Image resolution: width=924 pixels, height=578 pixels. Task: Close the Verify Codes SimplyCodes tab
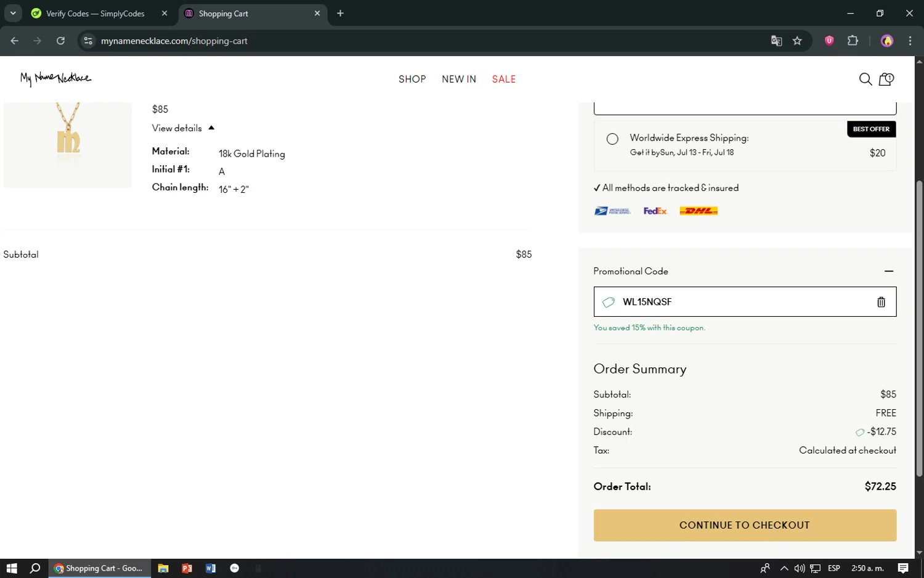[x=164, y=13]
